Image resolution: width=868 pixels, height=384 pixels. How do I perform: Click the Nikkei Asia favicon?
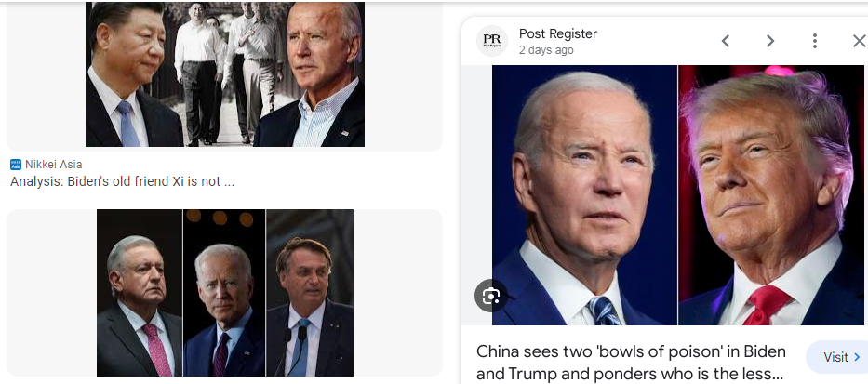tap(16, 165)
